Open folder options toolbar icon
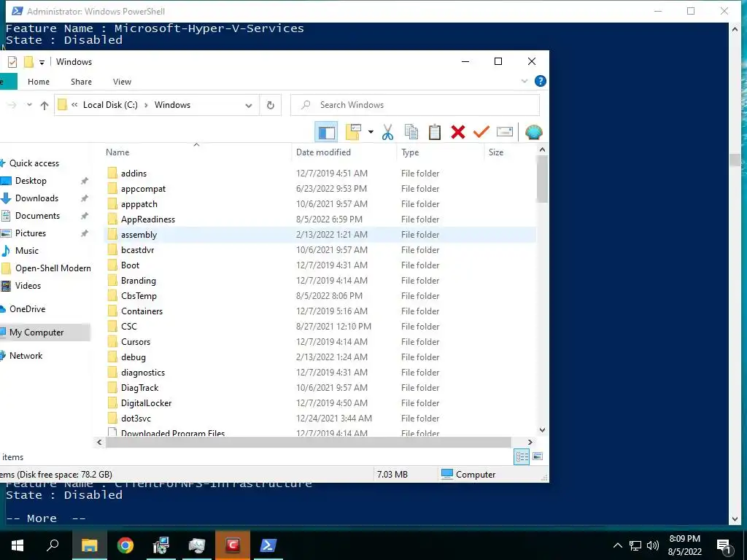This screenshot has height=560, width=747. tap(354, 132)
